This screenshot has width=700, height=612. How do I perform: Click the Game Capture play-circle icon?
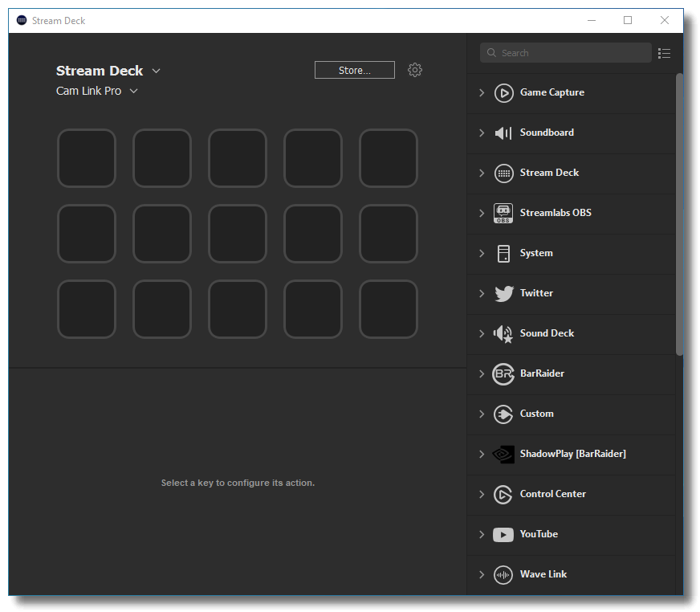point(503,93)
